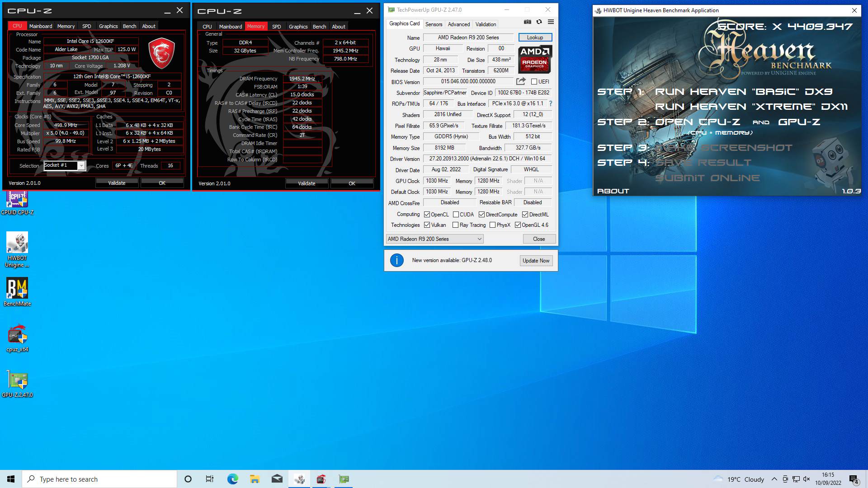Expand the Socket #1 selection dropdown

81,166
